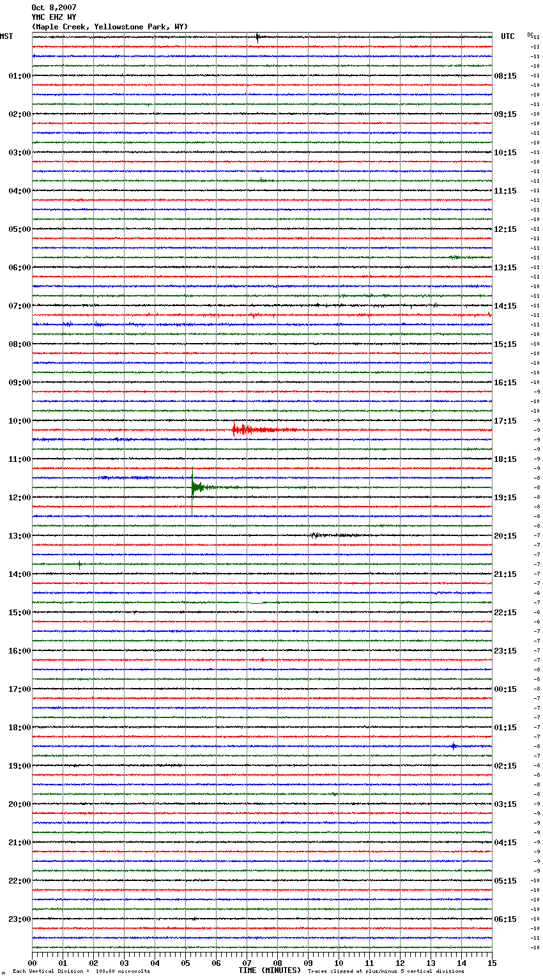Click the 10:00 MST hour label
This screenshot has height=980, width=543.
(x=20, y=421)
